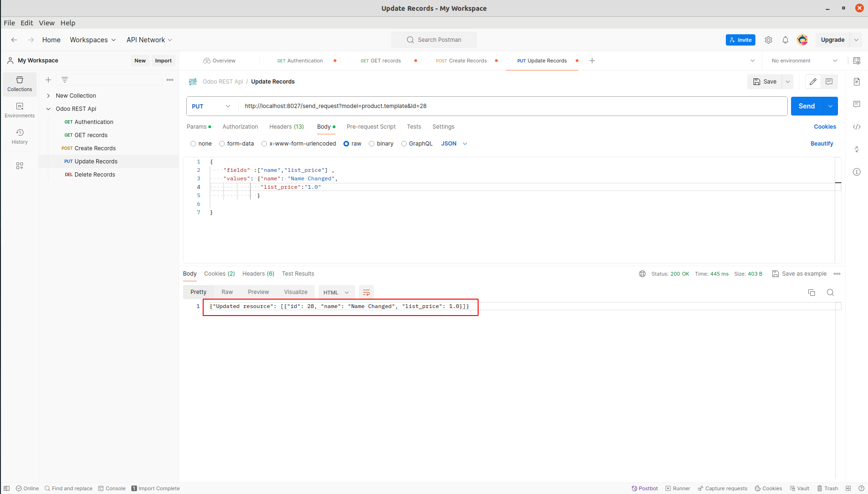
Task: Open the documentation panel icon
Action: tap(857, 82)
